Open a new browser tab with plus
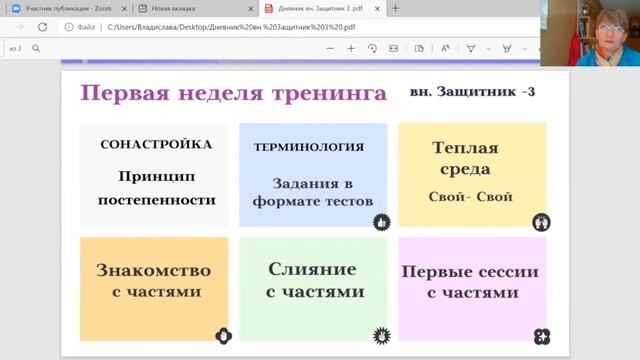The image size is (640, 360). [396, 9]
